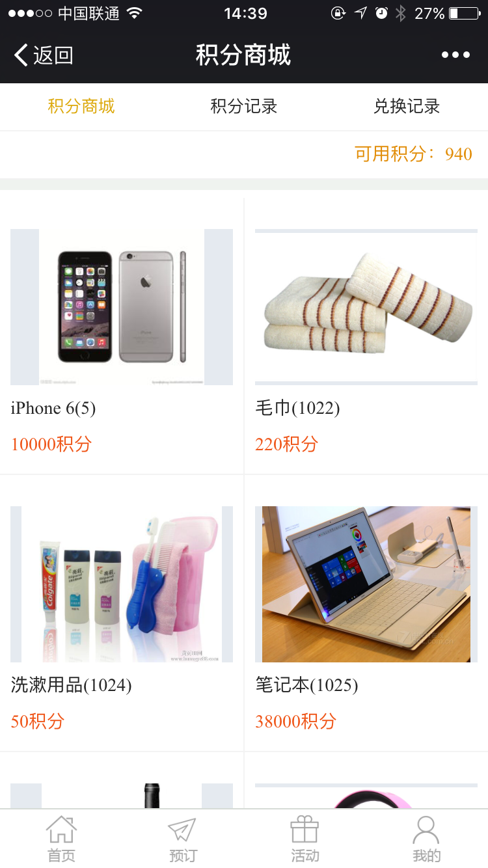This screenshot has width=488, height=868.
Task: Tap the battery icon in status bar
Action: (x=464, y=13)
